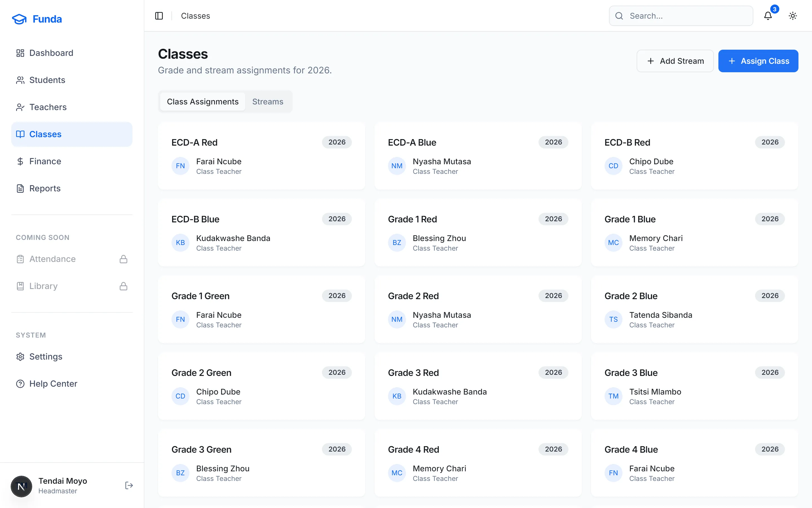Click the Assign Class button
The height and width of the screenshot is (508, 812).
click(x=758, y=61)
